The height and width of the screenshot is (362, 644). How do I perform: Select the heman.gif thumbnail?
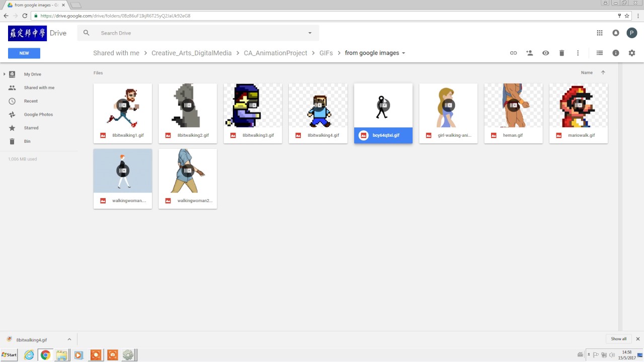(x=513, y=106)
